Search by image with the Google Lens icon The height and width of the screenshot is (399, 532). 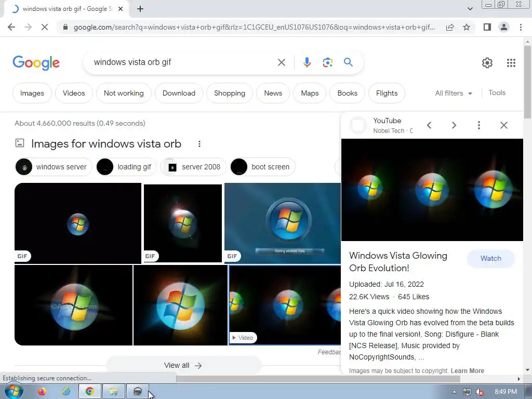point(327,62)
